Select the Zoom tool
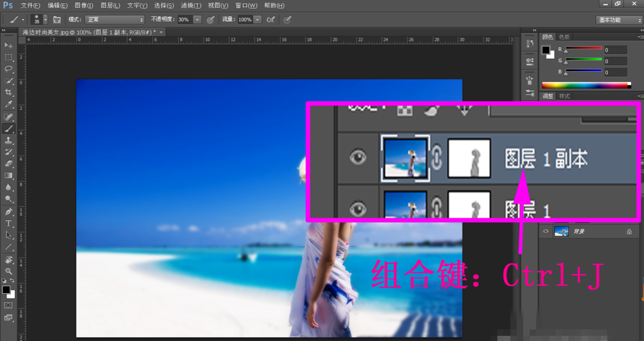 (8, 271)
